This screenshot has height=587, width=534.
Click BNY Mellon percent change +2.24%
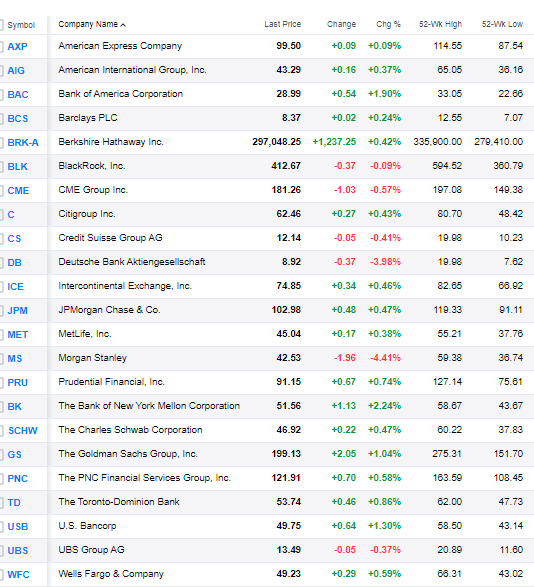(x=384, y=406)
